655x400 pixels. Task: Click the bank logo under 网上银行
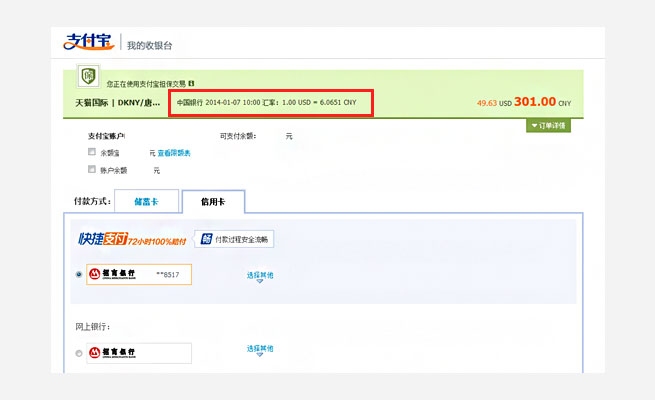pos(112,353)
